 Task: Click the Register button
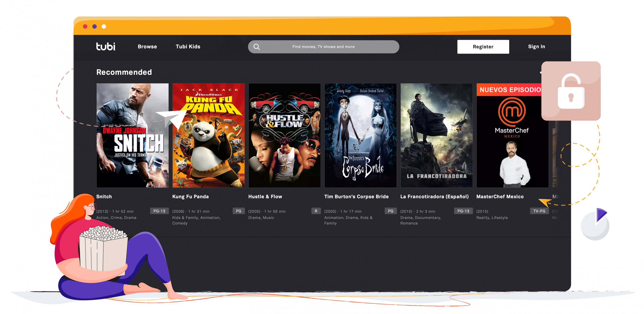point(483,46)
